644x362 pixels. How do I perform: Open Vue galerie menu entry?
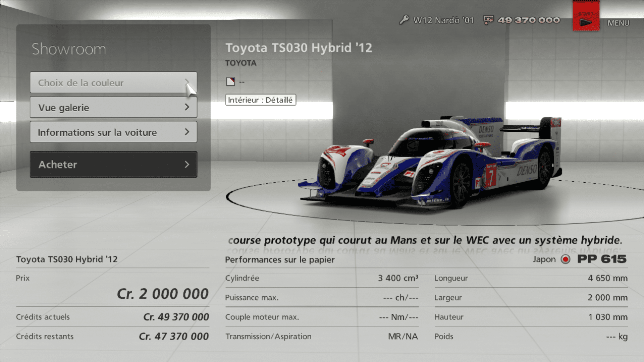tap(113, 107)
